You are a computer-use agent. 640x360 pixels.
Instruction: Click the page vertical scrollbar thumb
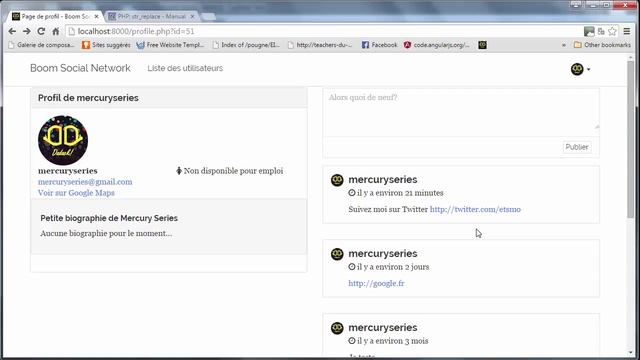tap(631, 139)
